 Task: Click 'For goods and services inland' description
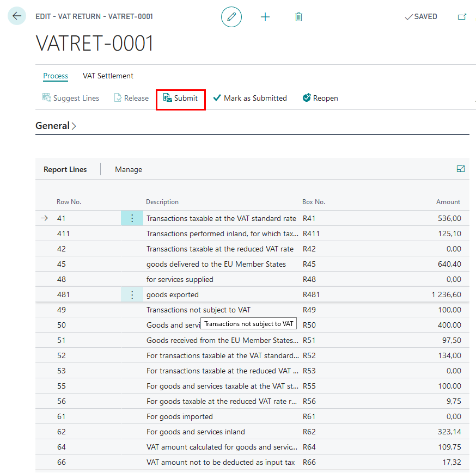(x=196, y=432)
